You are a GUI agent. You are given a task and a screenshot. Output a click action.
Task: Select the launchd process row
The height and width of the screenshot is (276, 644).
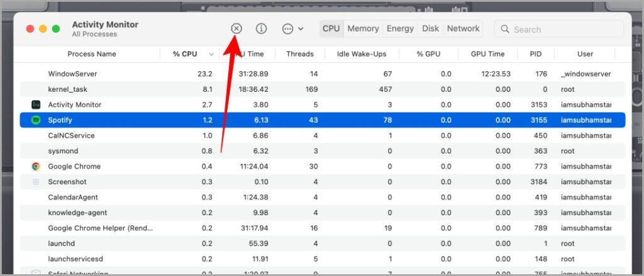(323, 243)
